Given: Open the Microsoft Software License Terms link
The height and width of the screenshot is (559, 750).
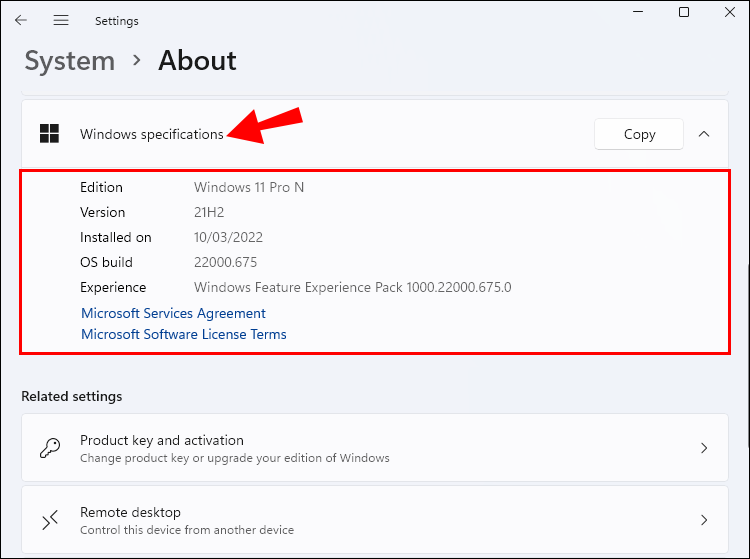Looking at the screenshot, I should (x=184, y=334).
